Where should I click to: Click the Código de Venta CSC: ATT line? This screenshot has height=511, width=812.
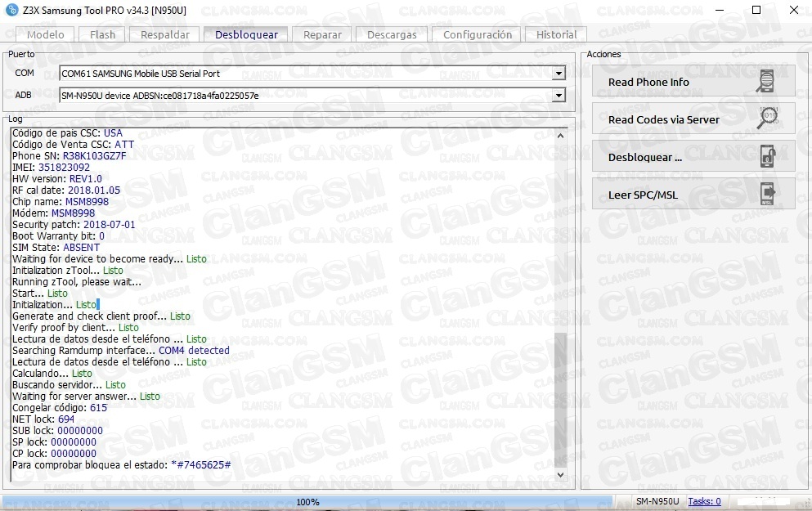pos(73,145)
